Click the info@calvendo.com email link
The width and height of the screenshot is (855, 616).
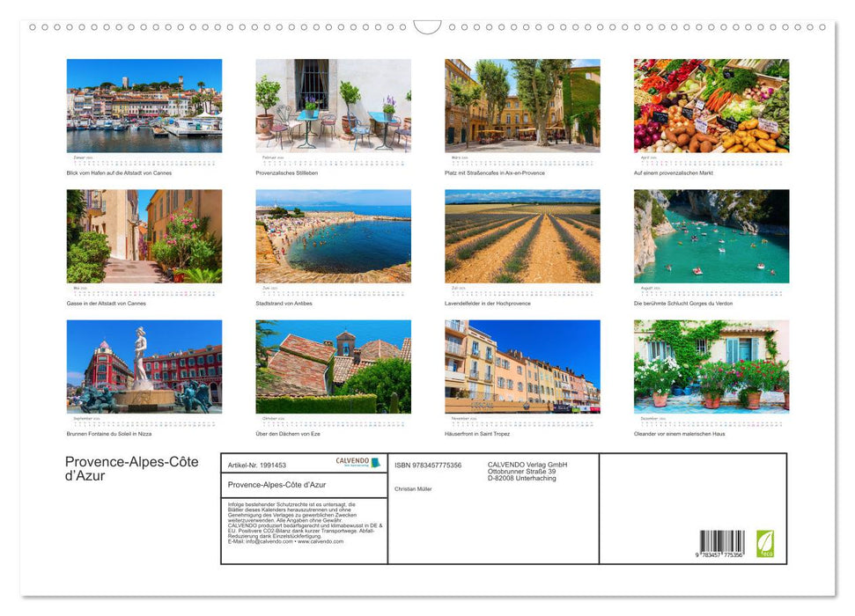(264, 541)
